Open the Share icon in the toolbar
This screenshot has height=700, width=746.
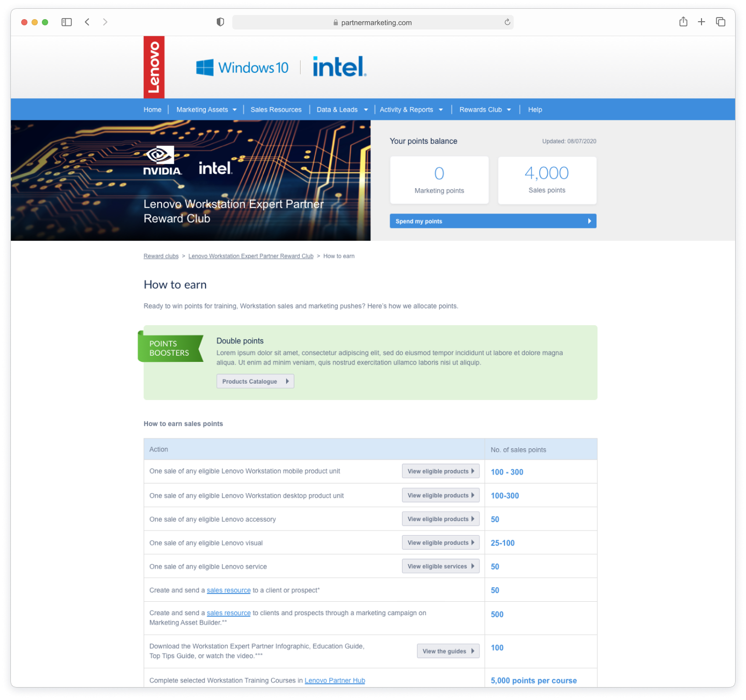683,22
